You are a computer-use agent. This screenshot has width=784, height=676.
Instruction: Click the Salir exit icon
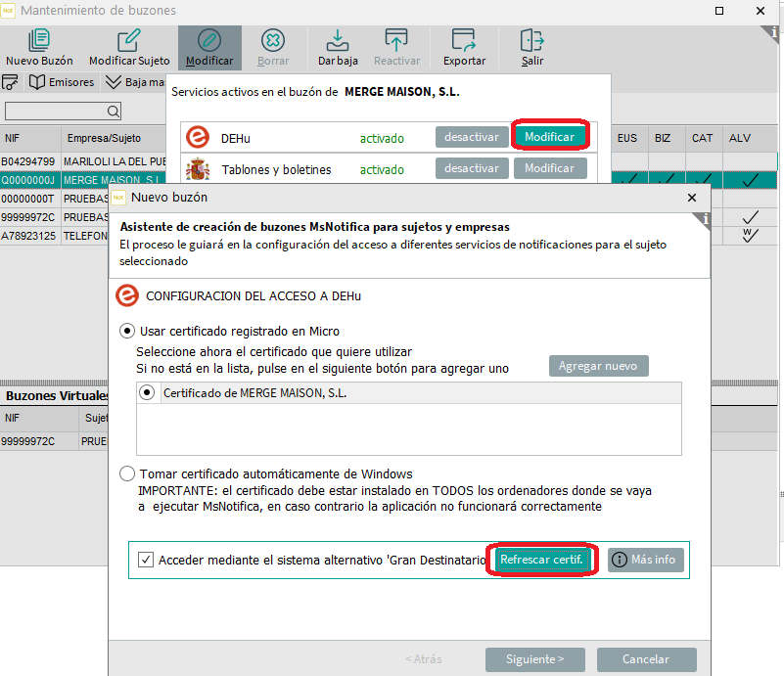pos(531,41)
